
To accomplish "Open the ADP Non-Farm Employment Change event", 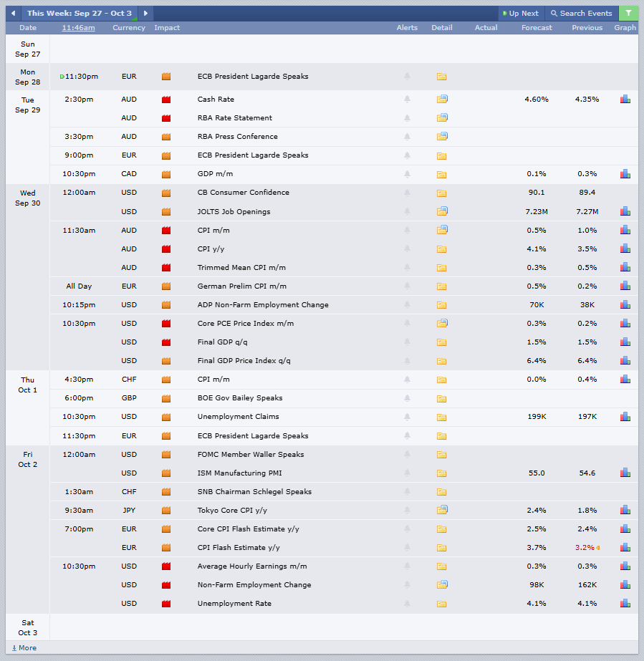I will [x=263, y=305].
